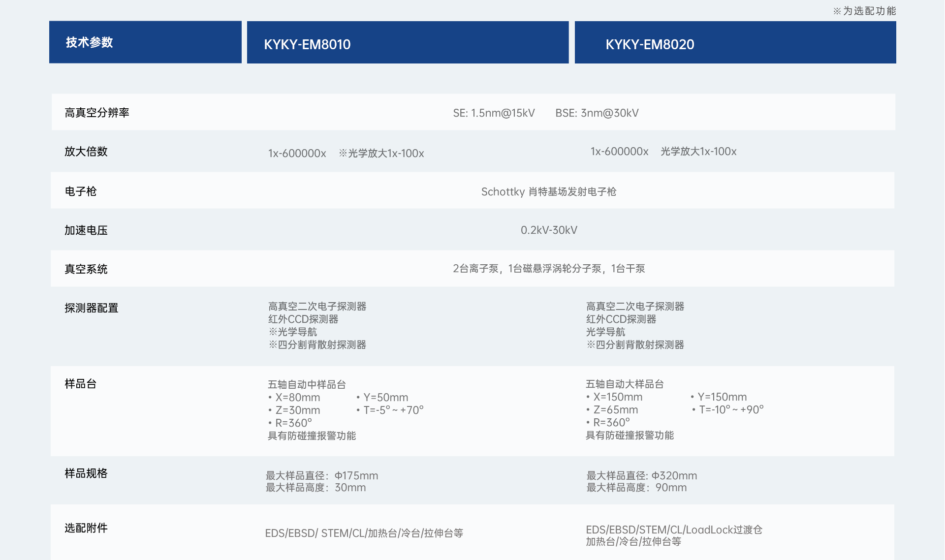Click the ※为选配功能 note
945x560 pixels.
tap(864, 11)
